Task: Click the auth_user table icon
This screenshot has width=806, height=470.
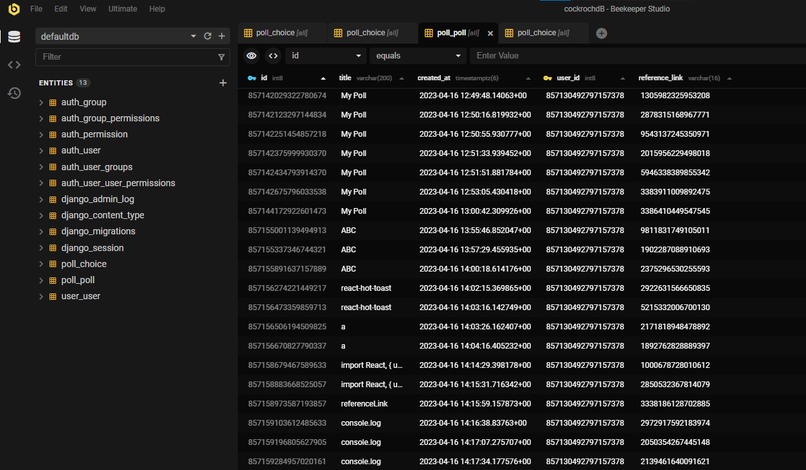Action: (x=52, y=151)
